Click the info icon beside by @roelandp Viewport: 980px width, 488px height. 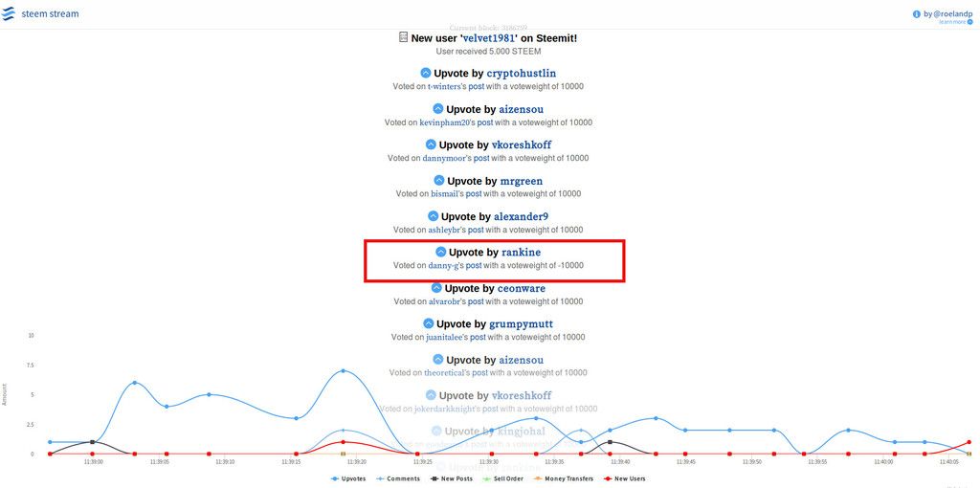coord(916,14)
